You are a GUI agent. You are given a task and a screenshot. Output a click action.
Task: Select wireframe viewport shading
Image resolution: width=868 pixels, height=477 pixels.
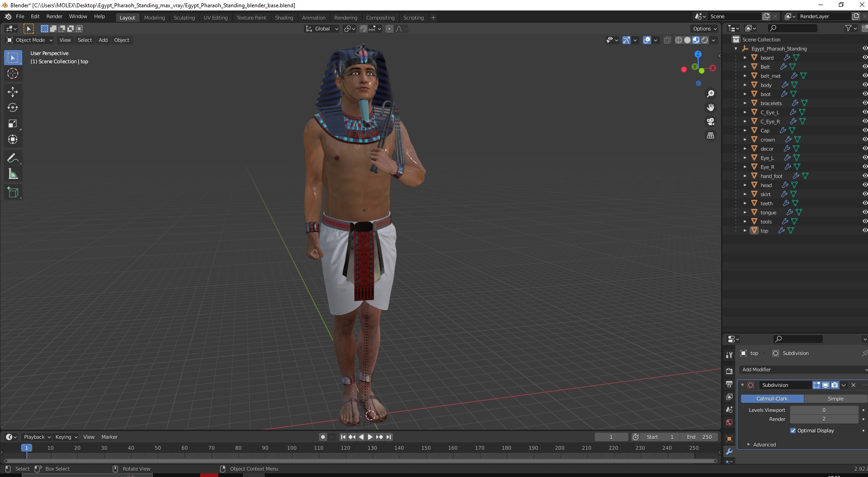tap(679, 40)
